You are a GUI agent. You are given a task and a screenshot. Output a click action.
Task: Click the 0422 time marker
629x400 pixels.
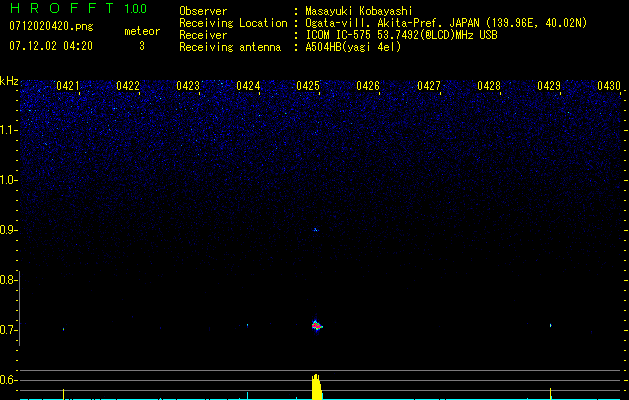(128, 86)
